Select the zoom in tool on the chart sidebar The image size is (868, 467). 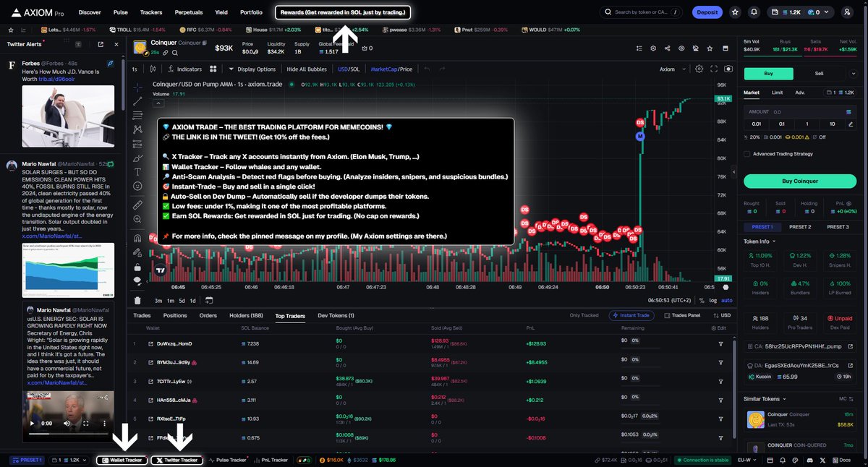click(137, 220)
